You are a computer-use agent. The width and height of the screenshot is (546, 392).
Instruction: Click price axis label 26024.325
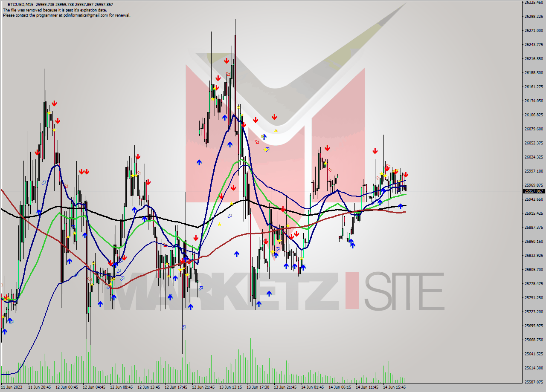click(534, 157)
